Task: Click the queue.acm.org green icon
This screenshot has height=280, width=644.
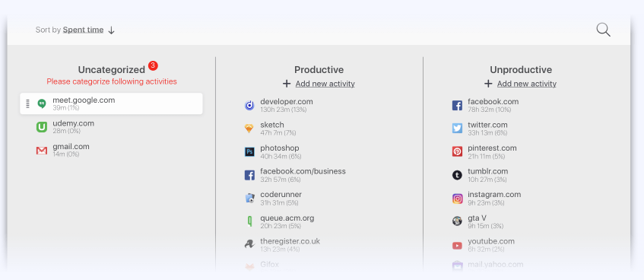Action: pyautogui.click(x=249, y=222)
